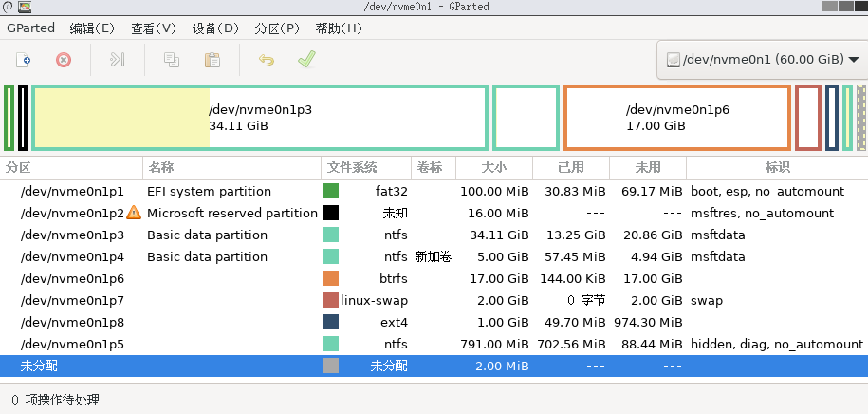Image resolution: width=868 pixels, height=414 pixels.
Task: Select the red linux-swap block in disk map
Action: [x=808, y=118]
